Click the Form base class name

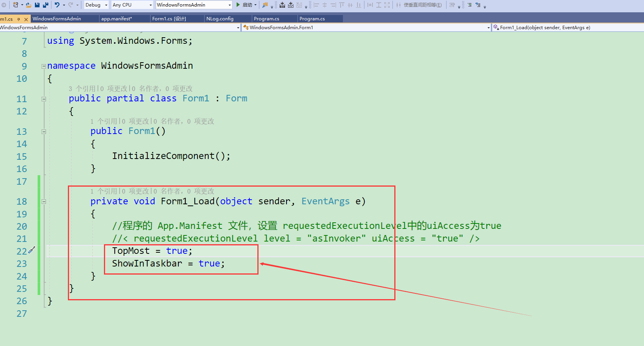point(236,98)
